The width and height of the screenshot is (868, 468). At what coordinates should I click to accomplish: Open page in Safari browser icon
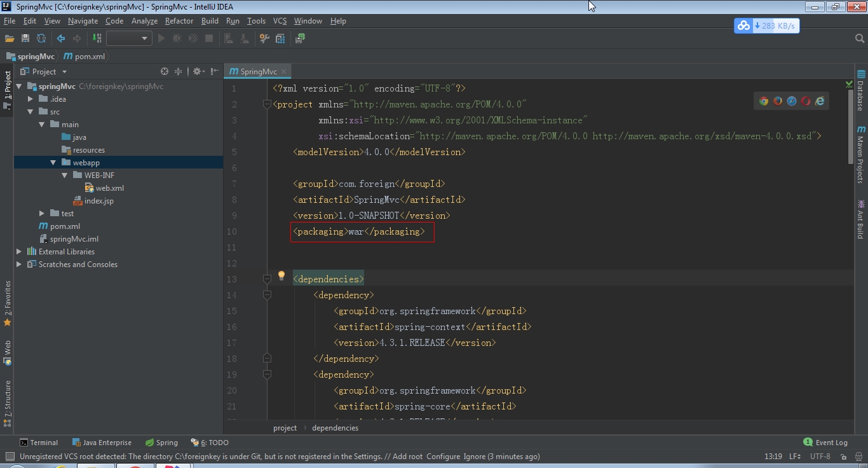(792, 101)
